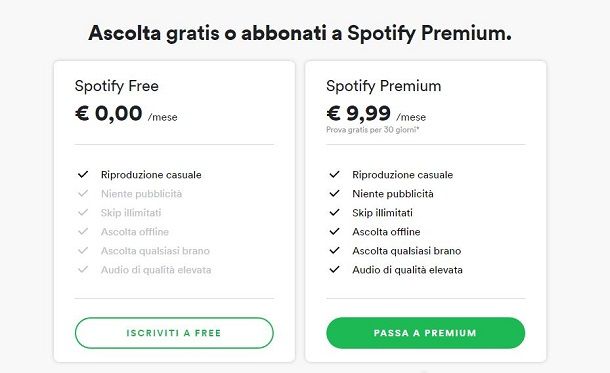Click the Niente pubblicità checkmark under Premium
This screenshot has width=610, height=373.
point(335,193)
